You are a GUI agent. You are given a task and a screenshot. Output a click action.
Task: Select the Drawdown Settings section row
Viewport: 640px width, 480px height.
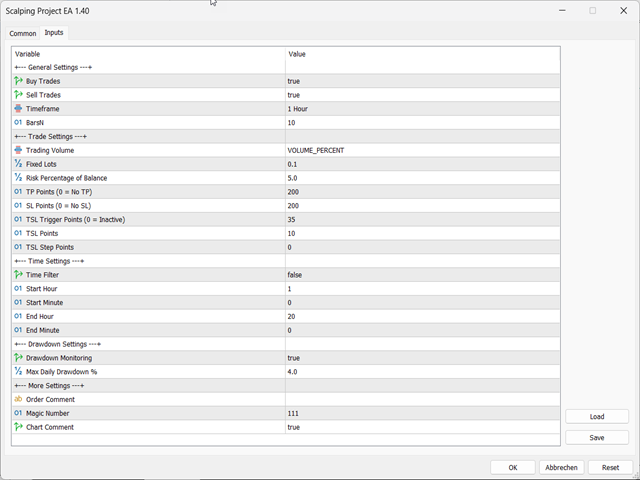tap(286, 344)
